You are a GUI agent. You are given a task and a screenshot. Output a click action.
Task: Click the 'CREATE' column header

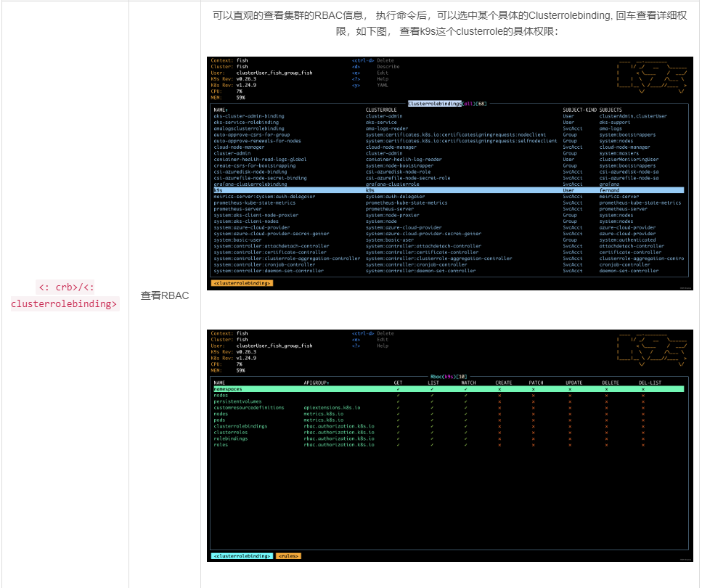pyautogui.click(x=504, y=383)
